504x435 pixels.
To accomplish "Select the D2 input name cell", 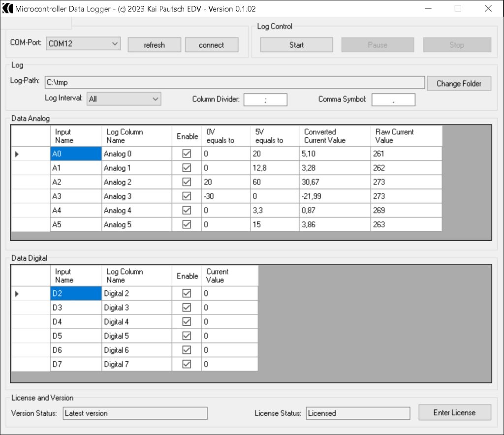I will pyautogui.click(x=76, y=293).
